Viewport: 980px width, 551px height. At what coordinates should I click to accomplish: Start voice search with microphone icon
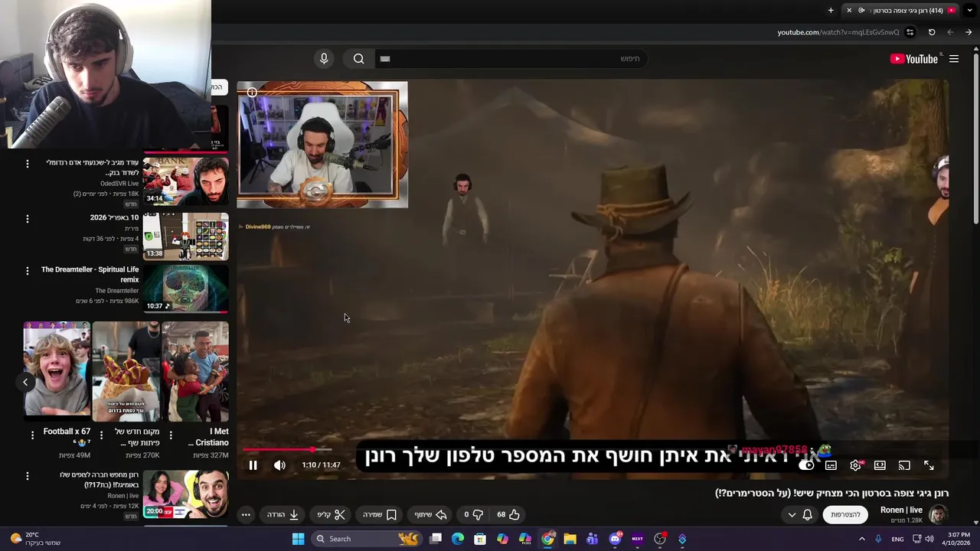click(x=324, y=59)
